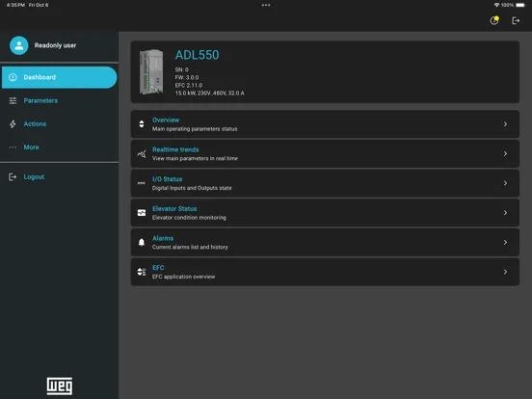
Task: Click the Logout door icon in sidebar
Action: [13, 176]
